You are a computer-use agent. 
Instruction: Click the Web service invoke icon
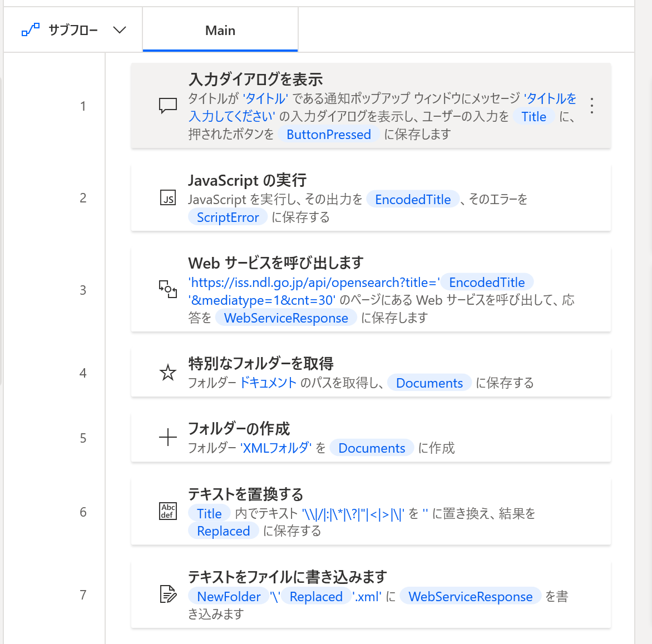pos(168,289)
